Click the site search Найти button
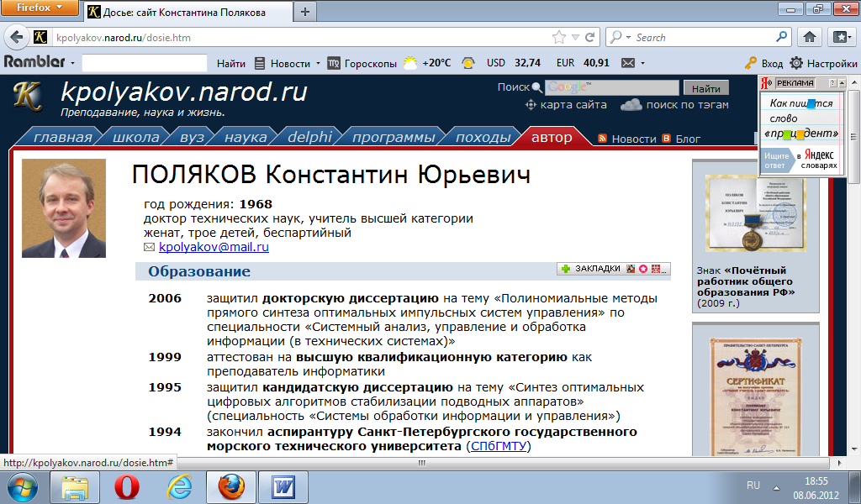The width and height of the screenshot is (861, 504). [705, 87]
